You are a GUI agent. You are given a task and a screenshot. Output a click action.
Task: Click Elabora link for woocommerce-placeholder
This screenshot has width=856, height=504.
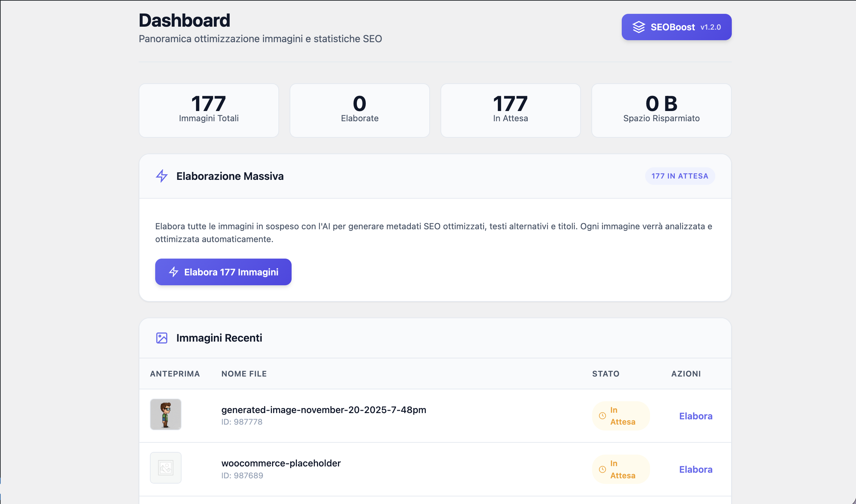695,469
